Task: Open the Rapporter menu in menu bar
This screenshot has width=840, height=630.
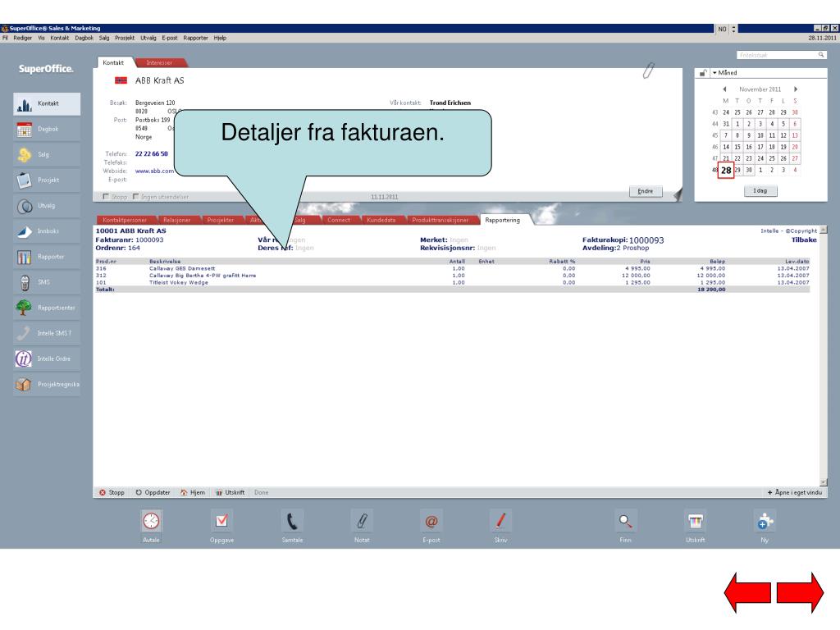Action: point(195,38)
